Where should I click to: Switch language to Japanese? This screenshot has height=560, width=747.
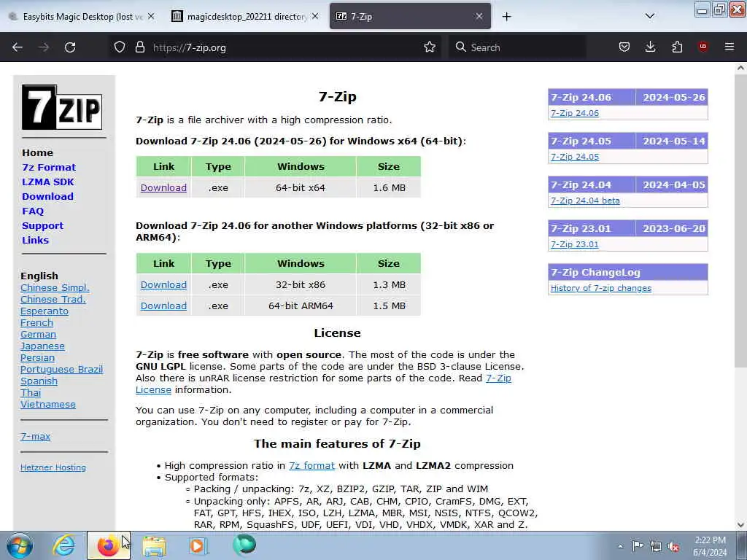click(42, 346)
